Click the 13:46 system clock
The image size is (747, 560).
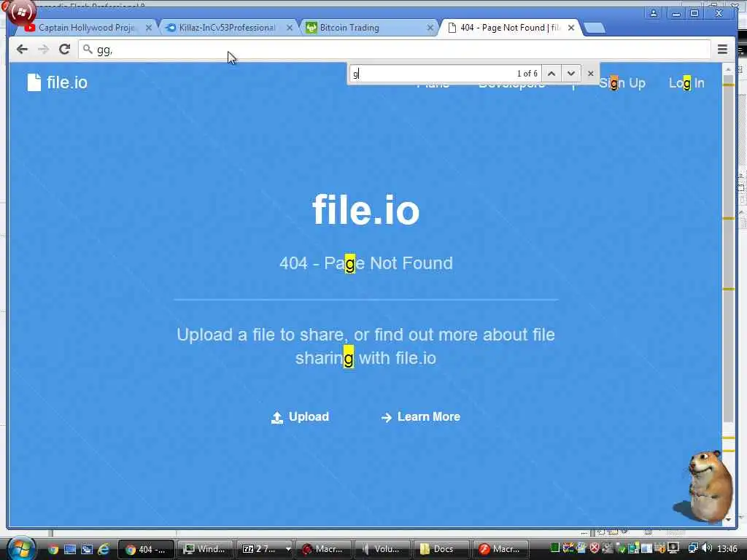[x=727, y=549]
